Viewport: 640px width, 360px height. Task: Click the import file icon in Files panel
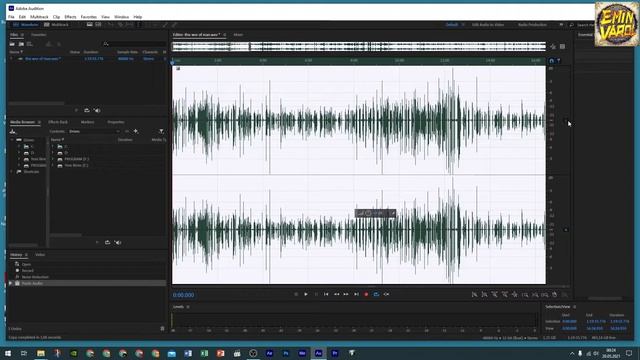click(21, 44)
